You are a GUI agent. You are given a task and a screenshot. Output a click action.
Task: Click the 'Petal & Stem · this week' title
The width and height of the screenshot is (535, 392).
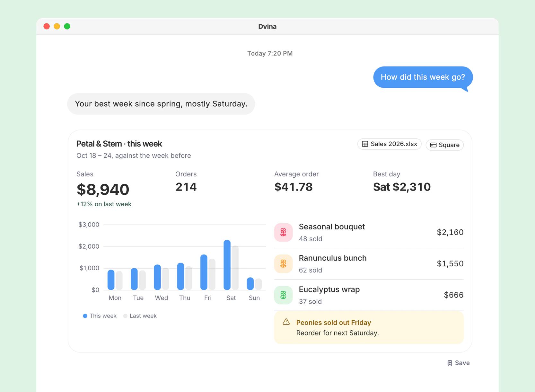pyautogui.click(x=119, y=144)
